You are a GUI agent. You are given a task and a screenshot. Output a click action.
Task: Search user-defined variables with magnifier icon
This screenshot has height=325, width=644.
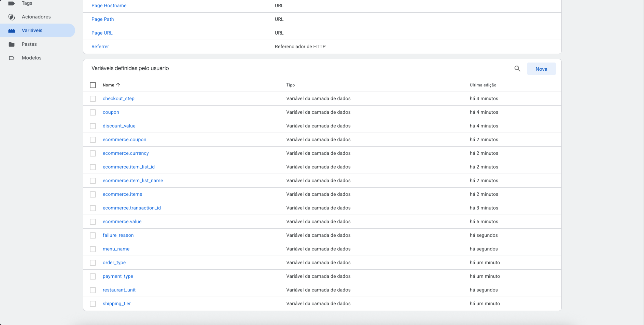[517, 69]
